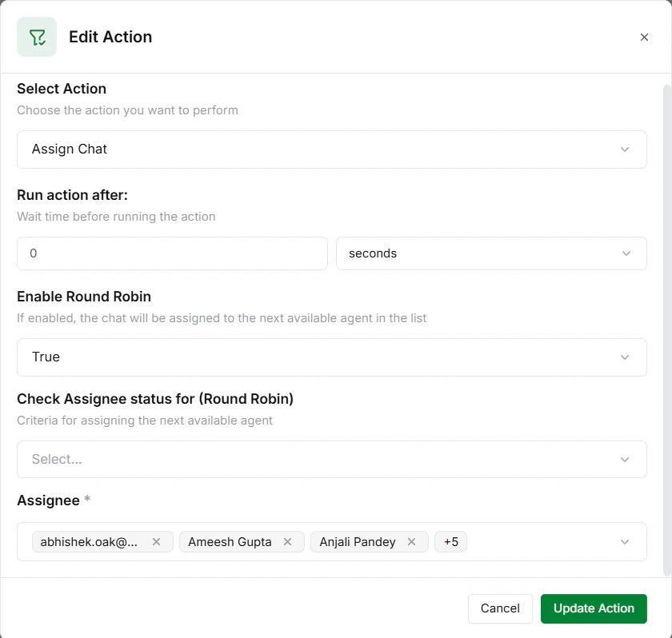Viewport: 672px width, 638px height.
Task: Click the chevron on the Assignee field
Action: click(x=626, y=541)
